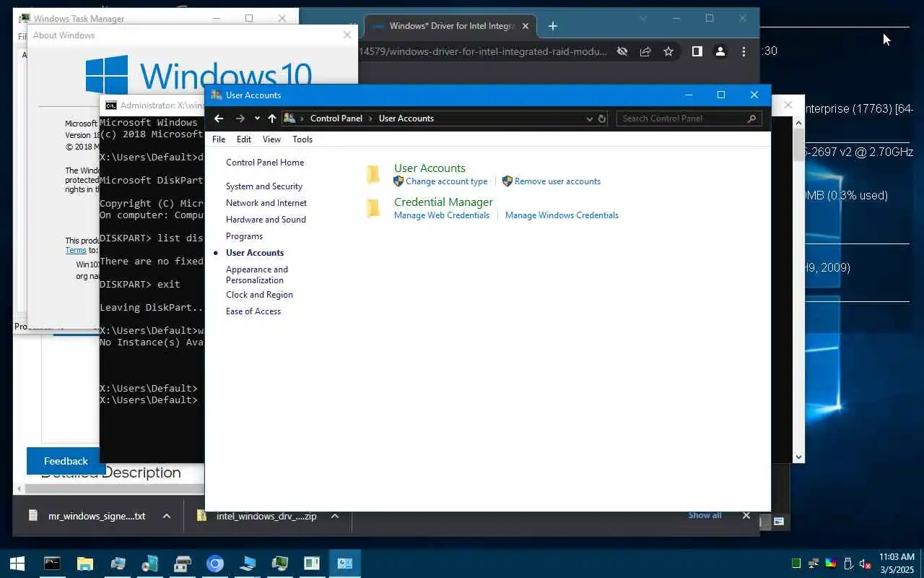Click the network tray icon
Viewport: 924px width, 578px height.
pos(814,564)
